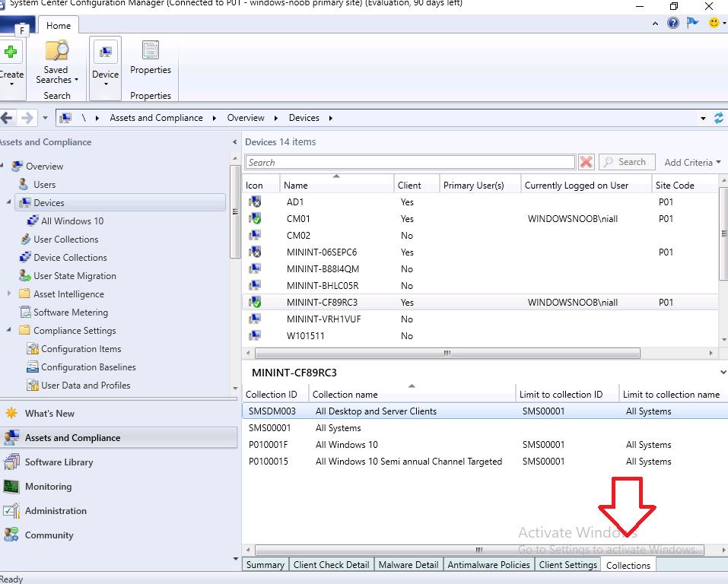Collapse the navigation pane chevron
Screen dimensions: 728x584
click(234, 142)
